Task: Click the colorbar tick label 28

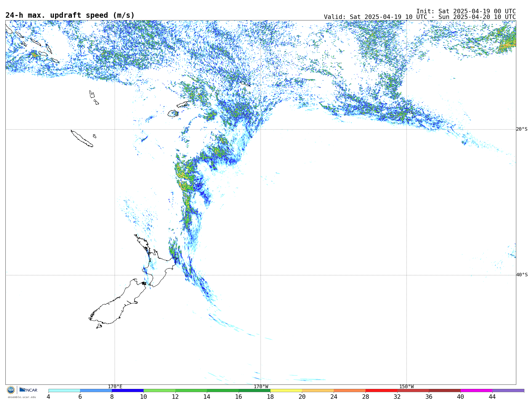Action: [366, 397]
